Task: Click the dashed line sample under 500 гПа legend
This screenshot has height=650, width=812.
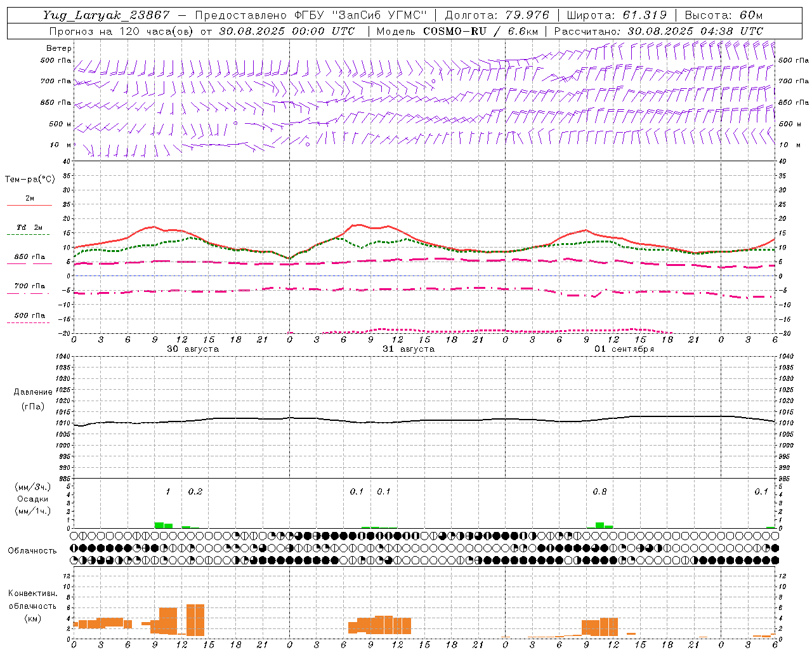Action: pos(29,323)
